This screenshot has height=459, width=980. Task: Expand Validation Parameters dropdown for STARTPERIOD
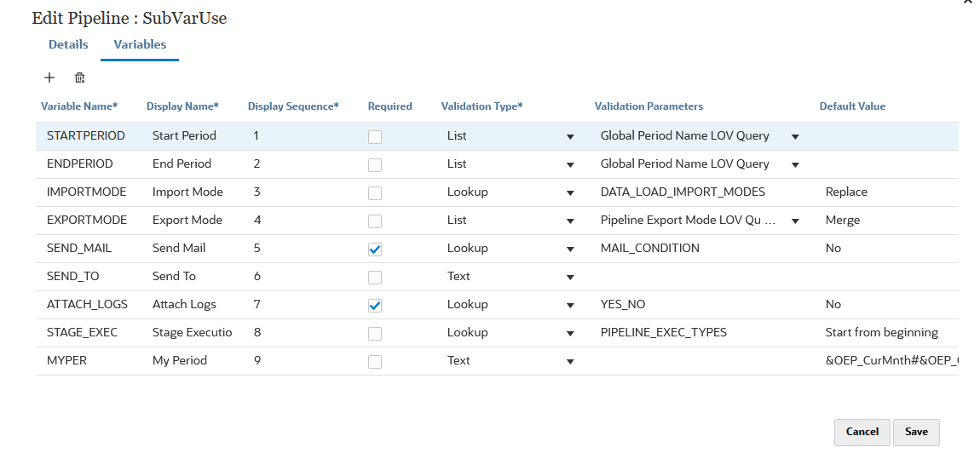point(795,137)
